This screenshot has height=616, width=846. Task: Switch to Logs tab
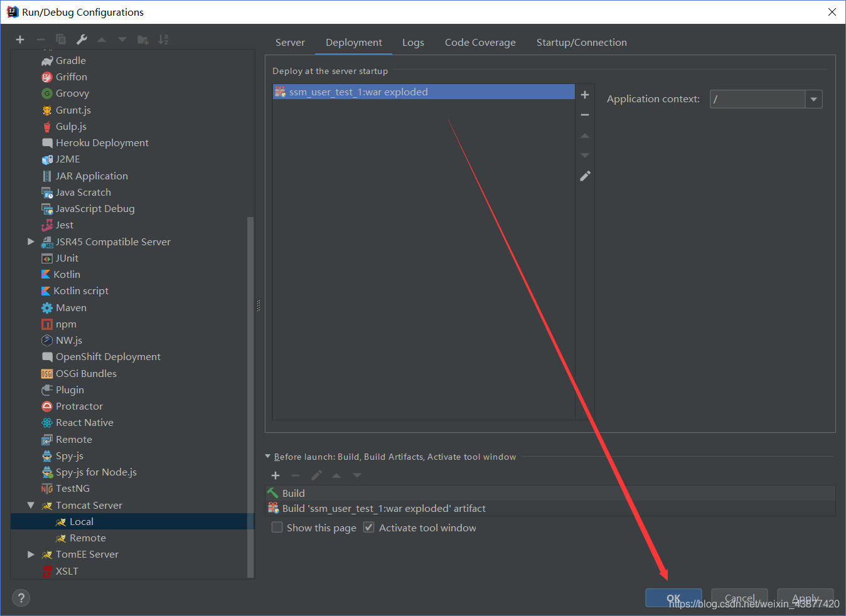click(413, 43)
